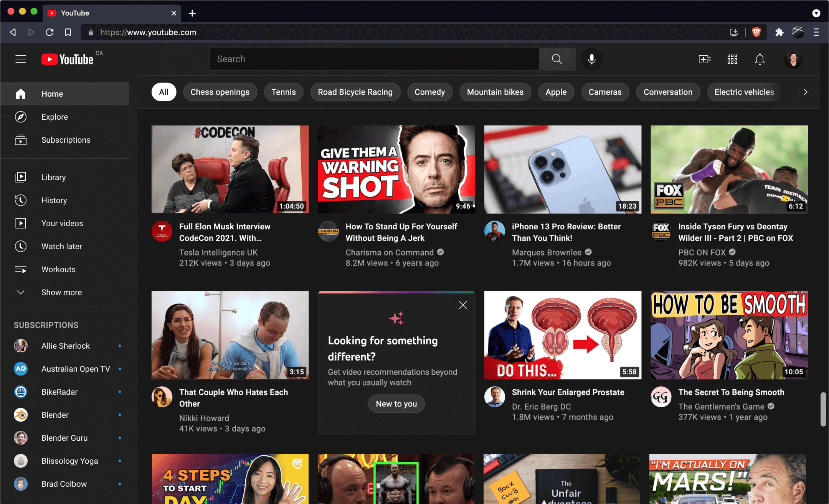829x504 pixels.
Task: Open Brave Shields lion icon
Action: [x=756, y=32]
